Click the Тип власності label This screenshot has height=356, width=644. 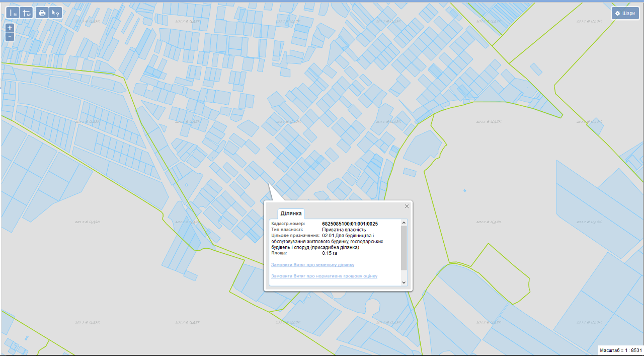pos(287,230)
